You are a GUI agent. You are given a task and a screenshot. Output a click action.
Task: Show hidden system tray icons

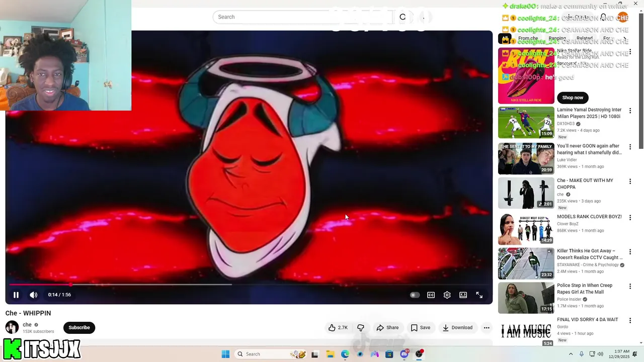(x=571, y=354)
